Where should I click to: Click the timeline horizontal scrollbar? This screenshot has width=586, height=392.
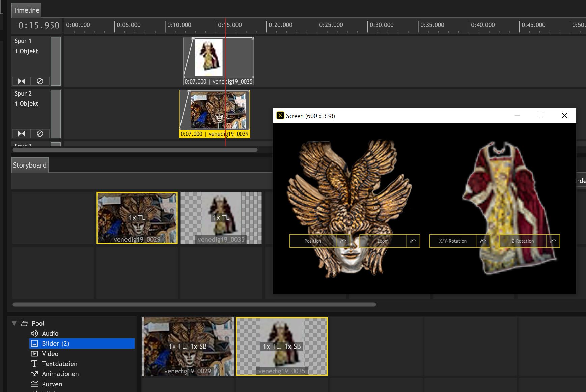(135, 150)
